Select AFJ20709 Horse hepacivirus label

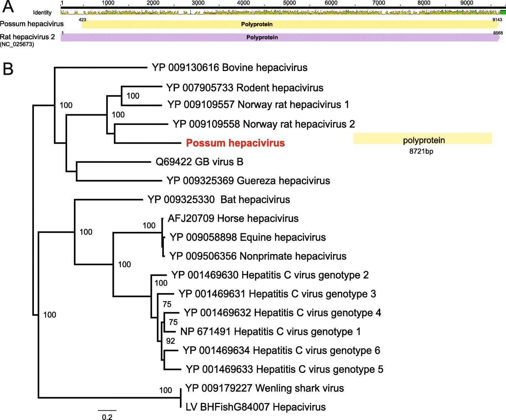[233, 218]
